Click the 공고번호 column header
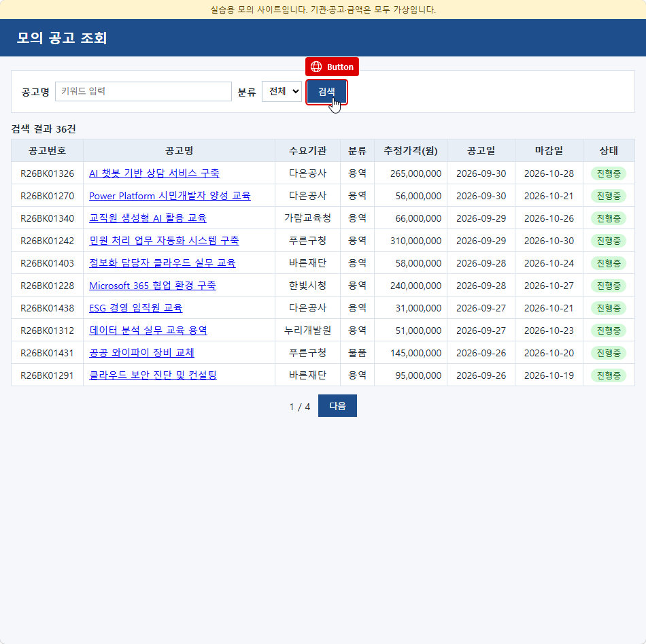 click(48, 150)
